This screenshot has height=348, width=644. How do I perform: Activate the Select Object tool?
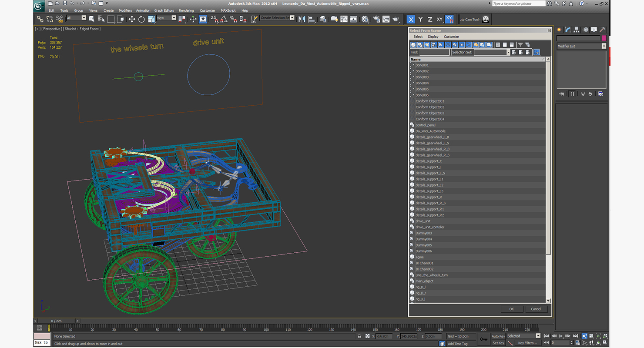(92, 19)
